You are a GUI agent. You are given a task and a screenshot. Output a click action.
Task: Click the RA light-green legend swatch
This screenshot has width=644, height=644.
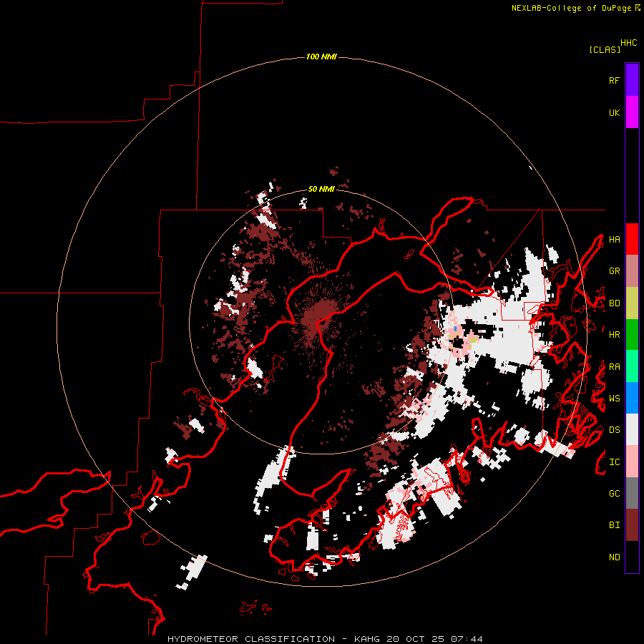632,366
